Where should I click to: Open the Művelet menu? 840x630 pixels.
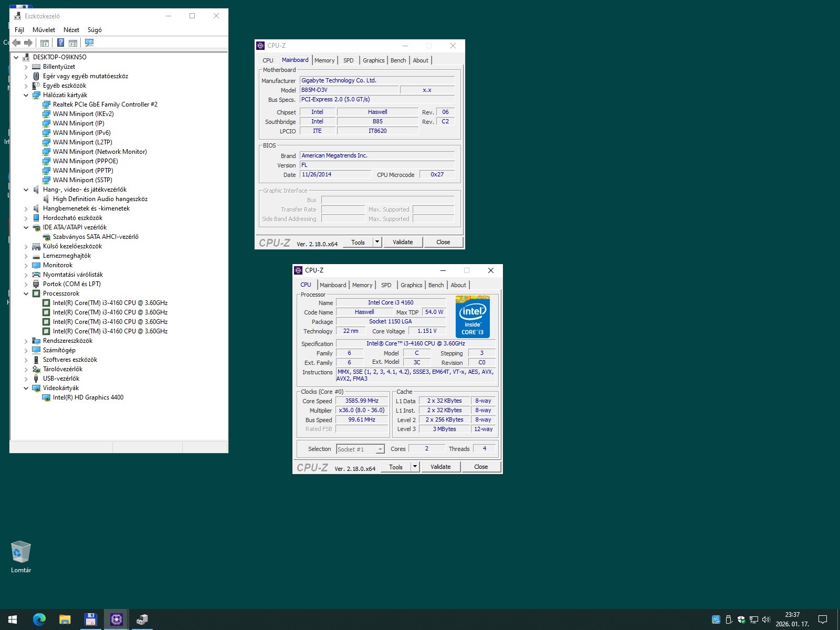tap(44, 30)
